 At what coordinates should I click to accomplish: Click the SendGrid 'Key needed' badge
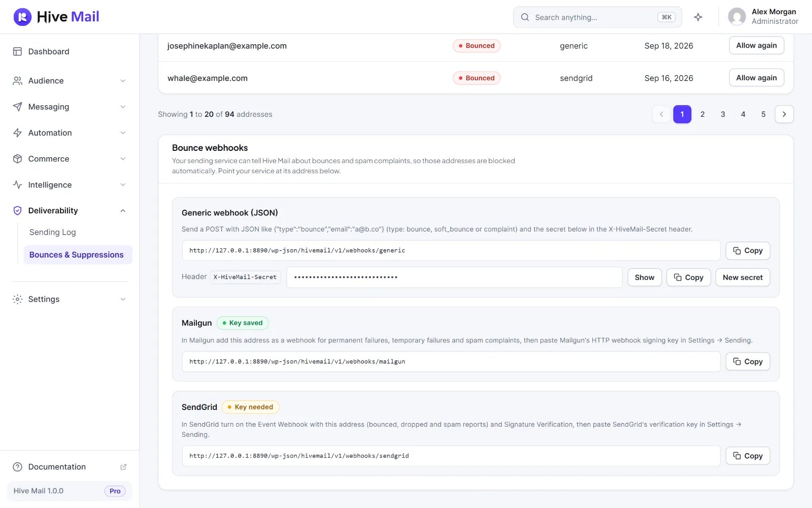251,407
